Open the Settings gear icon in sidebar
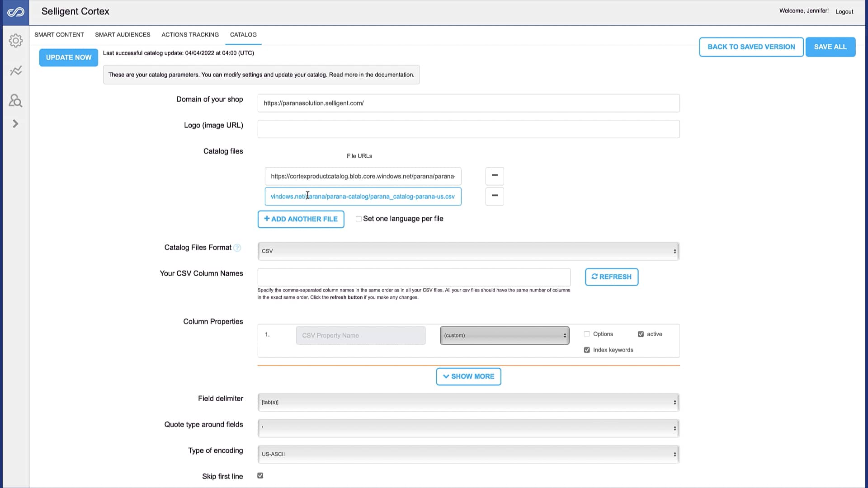This screenshot has width=868, height=488. click(x=16, y=40)
